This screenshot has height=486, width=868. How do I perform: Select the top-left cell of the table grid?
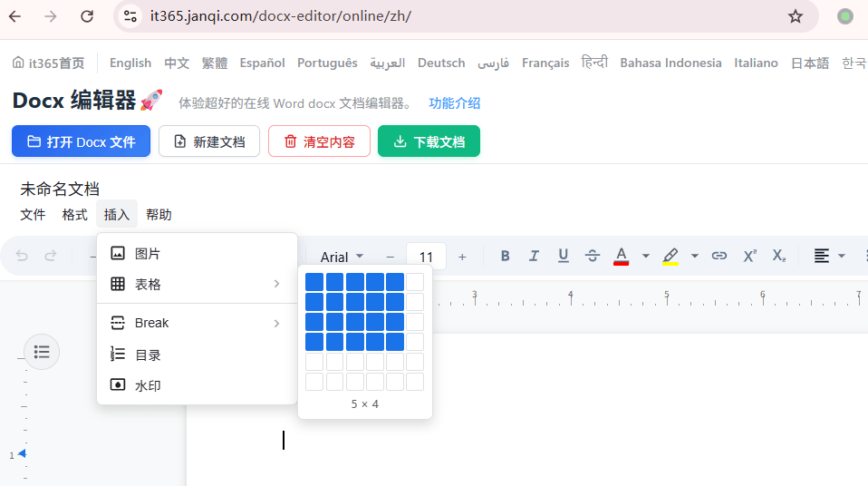(314, 281)
